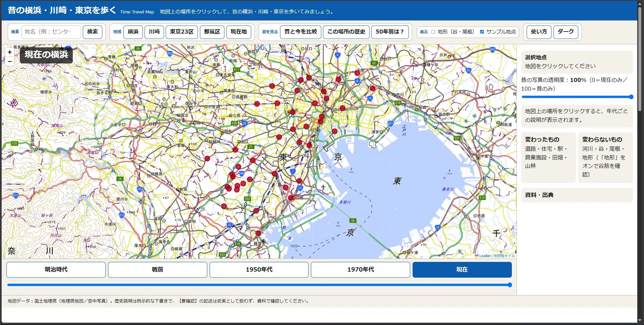644x325 pixels.
Task: Zoom out the map with minus button
Action: 10,61
